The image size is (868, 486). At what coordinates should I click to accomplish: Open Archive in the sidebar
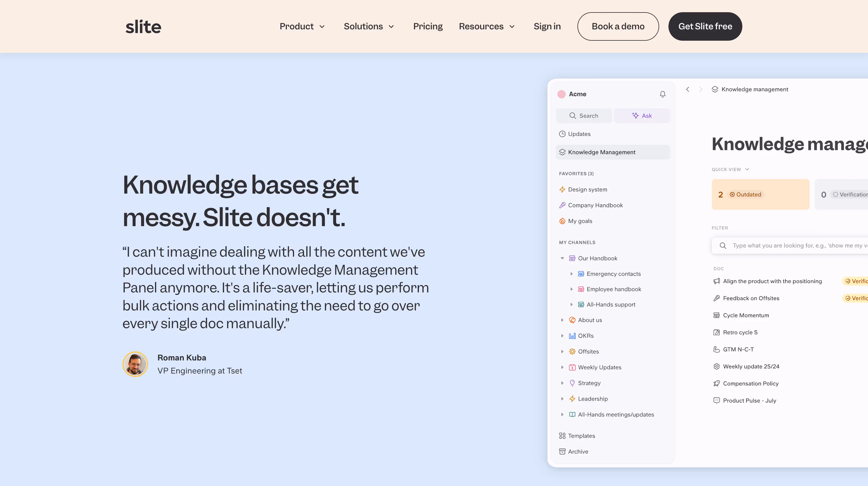578,451
